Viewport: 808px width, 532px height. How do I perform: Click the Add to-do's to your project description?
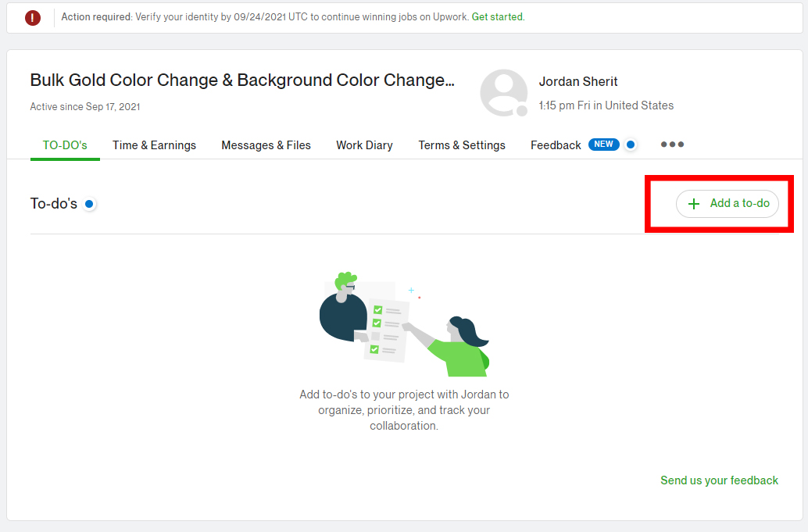coord(404,410)
